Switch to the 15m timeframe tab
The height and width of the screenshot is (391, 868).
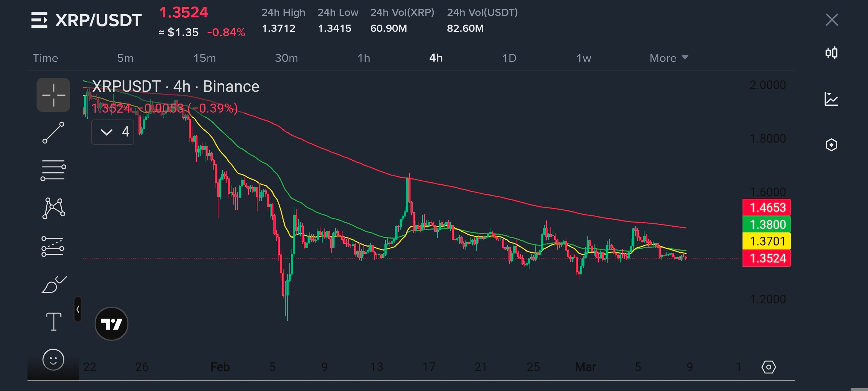[x=204, y=58]
